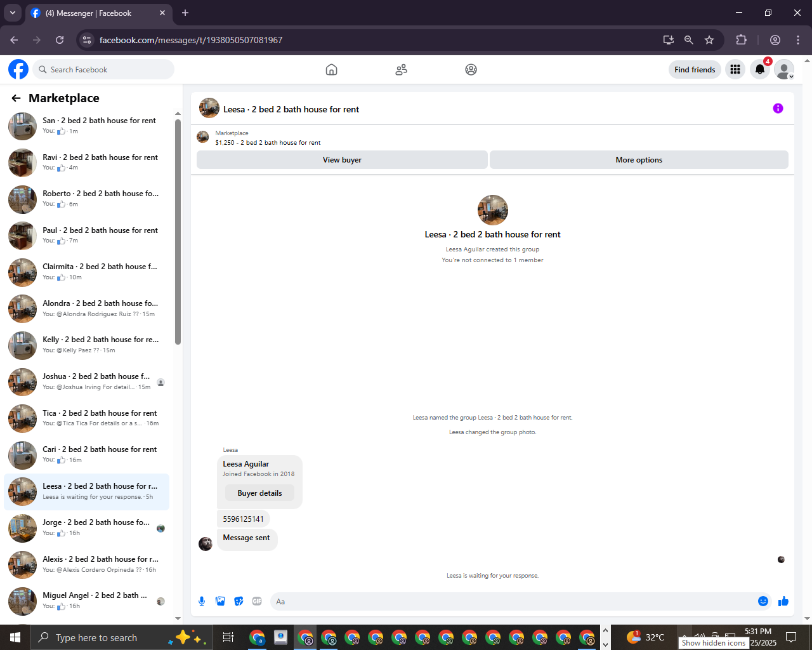This screenshot has height=650, width=812.
Task: Open the San conversation
Action: (x=87, y=126)
